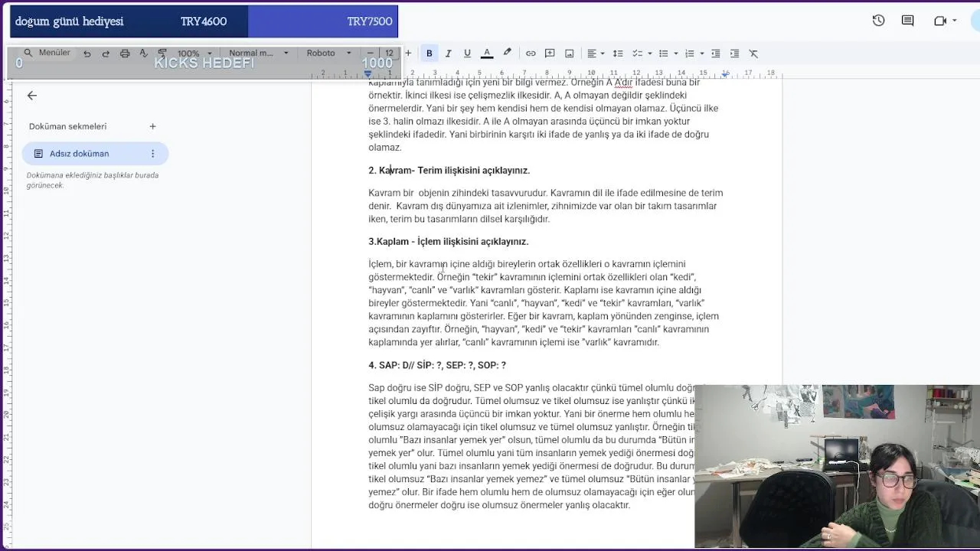Click heading 4. SAP: D// SİP
The width and height of the screenshot is (980, 551).
(436, 365)
